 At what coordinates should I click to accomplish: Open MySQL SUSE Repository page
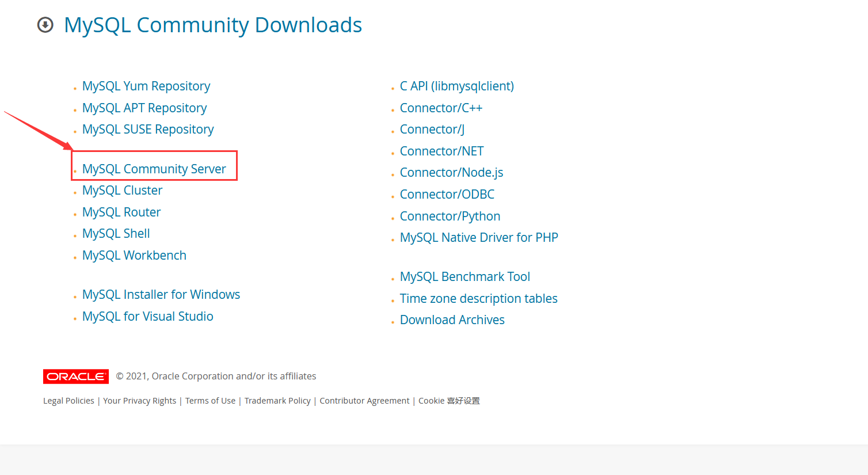(x=148, y=130)
